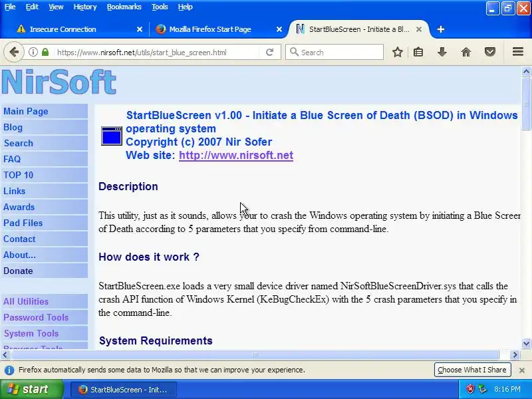Open the Edit menu
This screenshot has height=399, width=532.
tap(32, 7)
